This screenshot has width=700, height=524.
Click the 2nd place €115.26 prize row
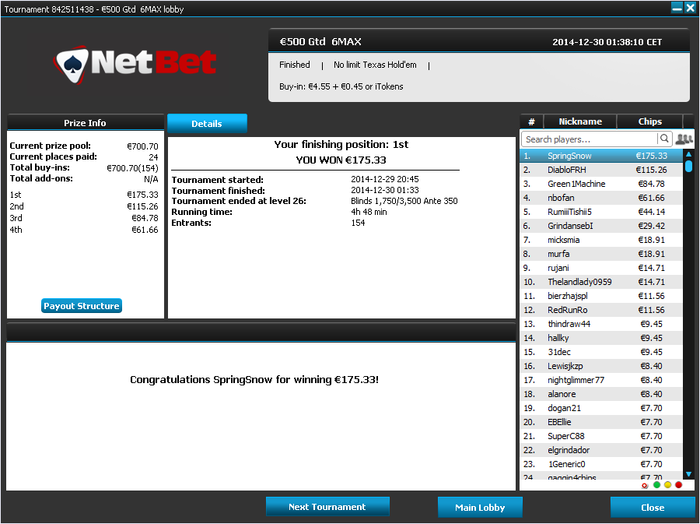pyautogui.click(x=84, y=206)
